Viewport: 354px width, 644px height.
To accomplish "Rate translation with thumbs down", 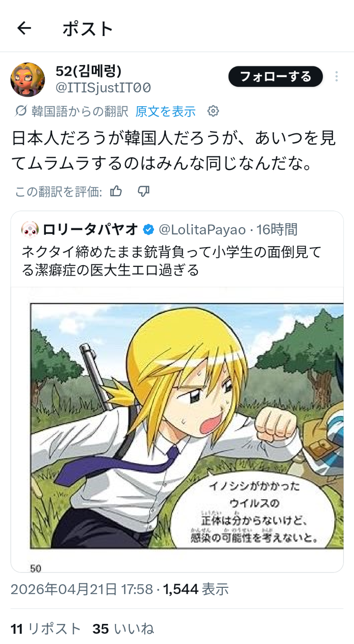I will pyautogui.click(x=143, y=191).
